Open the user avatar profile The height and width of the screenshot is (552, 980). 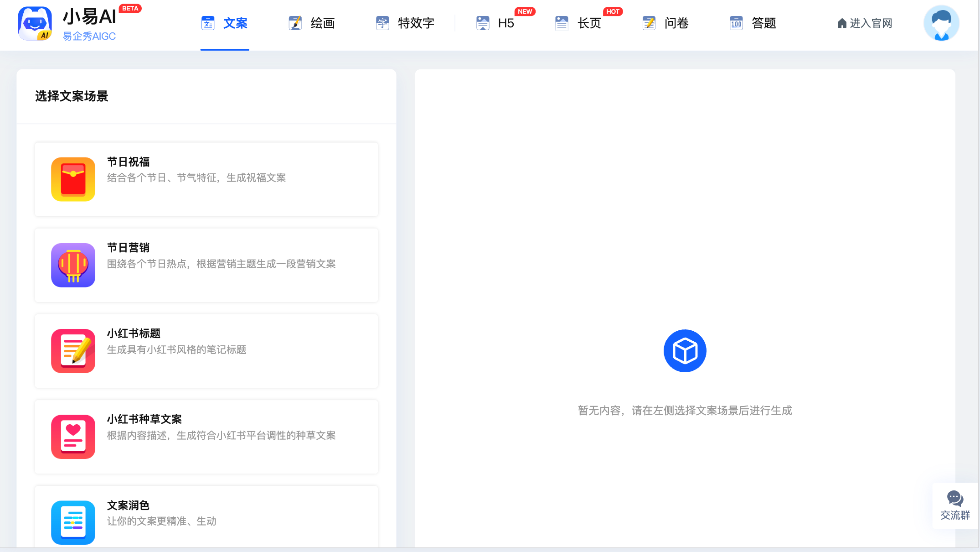point(941,23)
